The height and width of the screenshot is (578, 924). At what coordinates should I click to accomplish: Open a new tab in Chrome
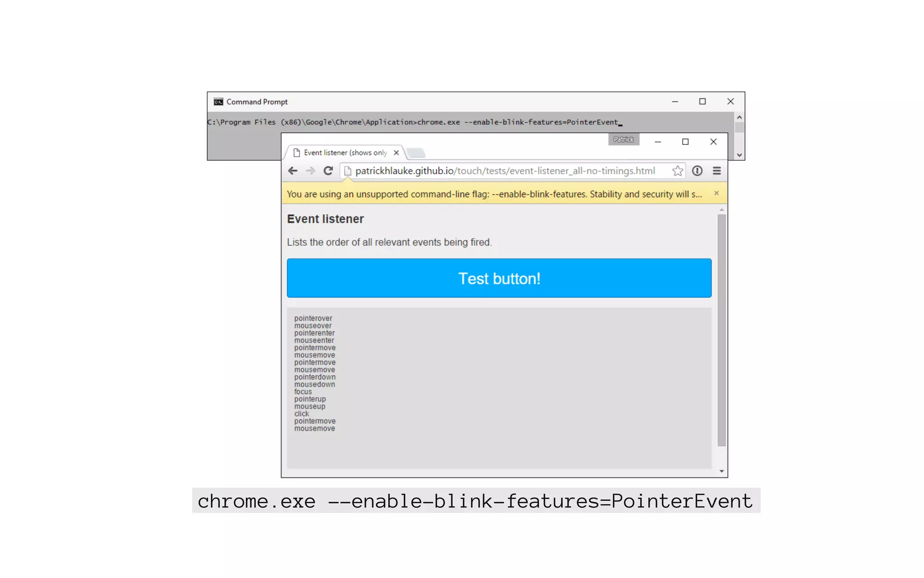(x=416, y=153)
